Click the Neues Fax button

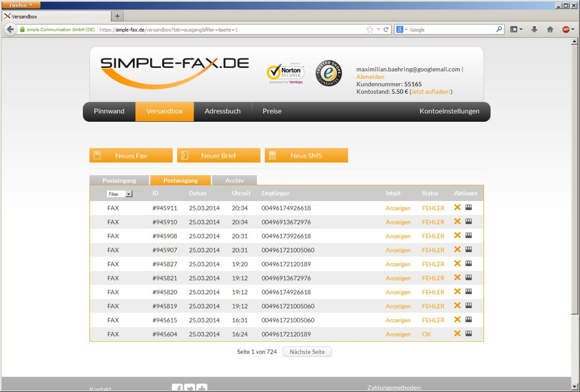click(131, 155)
